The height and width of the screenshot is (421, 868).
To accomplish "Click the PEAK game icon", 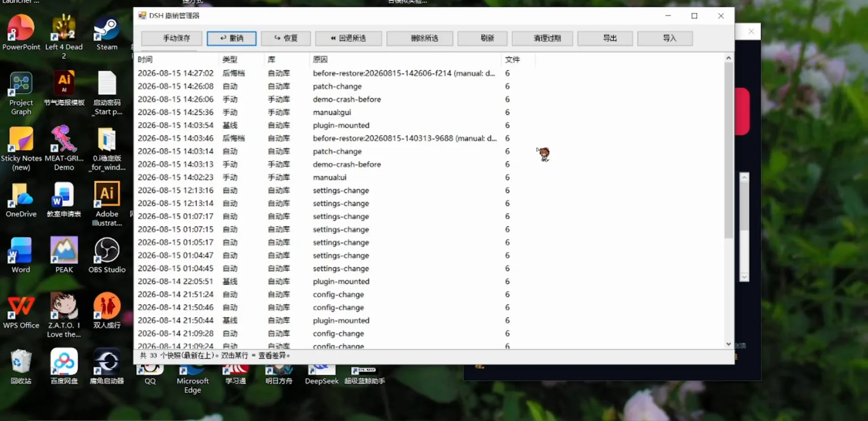I will click(63, 255).
